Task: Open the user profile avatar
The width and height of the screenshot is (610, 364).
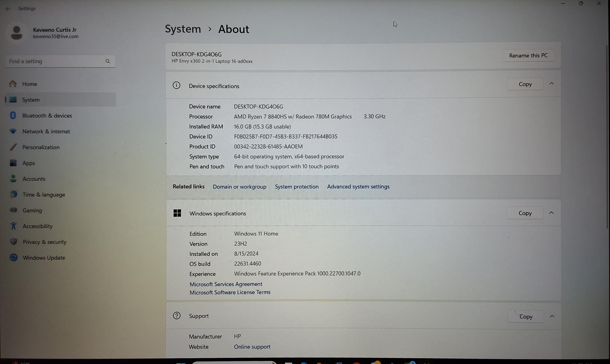Action: 17,33
